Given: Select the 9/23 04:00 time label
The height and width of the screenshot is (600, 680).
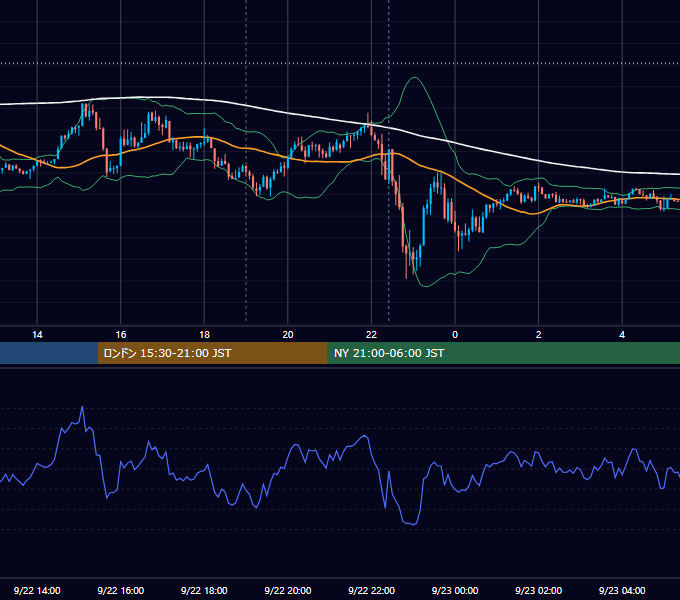Looking at the screenshot, I should [622, 590].
